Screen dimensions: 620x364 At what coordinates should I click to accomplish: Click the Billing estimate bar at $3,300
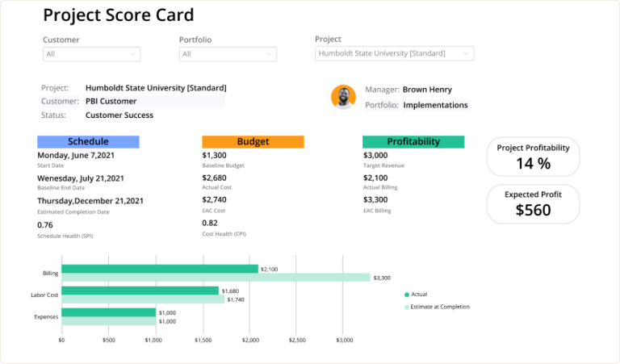pos(216,278)
